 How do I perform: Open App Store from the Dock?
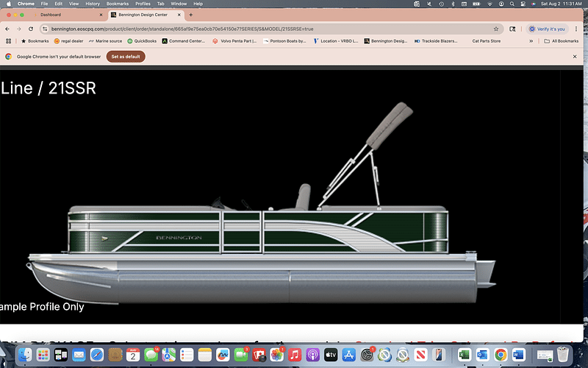348,355
